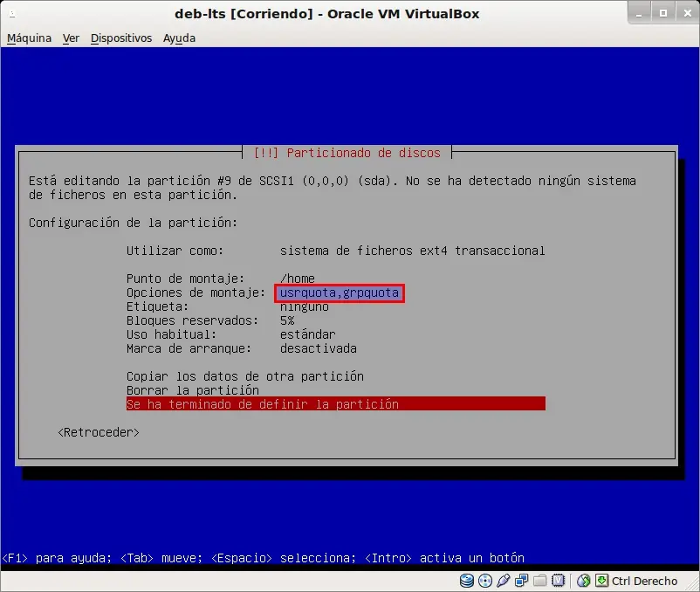Click the shared folders status icon
Viewport: 700px width, 592px height.
coord(539,581)
